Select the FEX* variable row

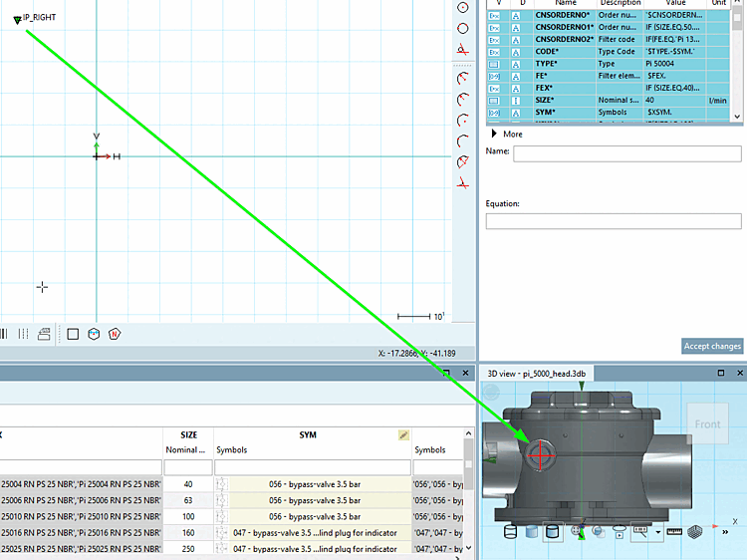608,88
